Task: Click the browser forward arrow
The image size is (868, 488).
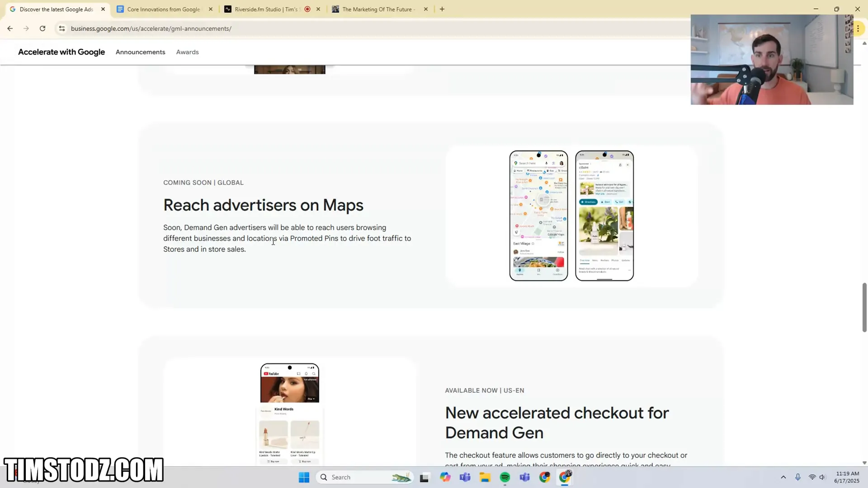Action: tap(26, 28)
